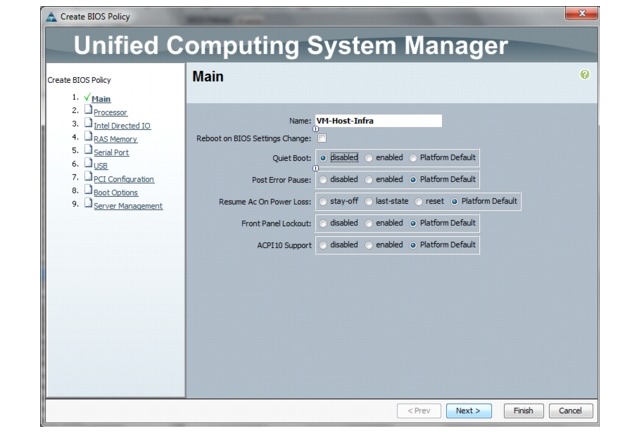This screenshot has width=643, height=434.
Task: Click the page icon next to PCI Configuration
Action: tap(88, 176)
